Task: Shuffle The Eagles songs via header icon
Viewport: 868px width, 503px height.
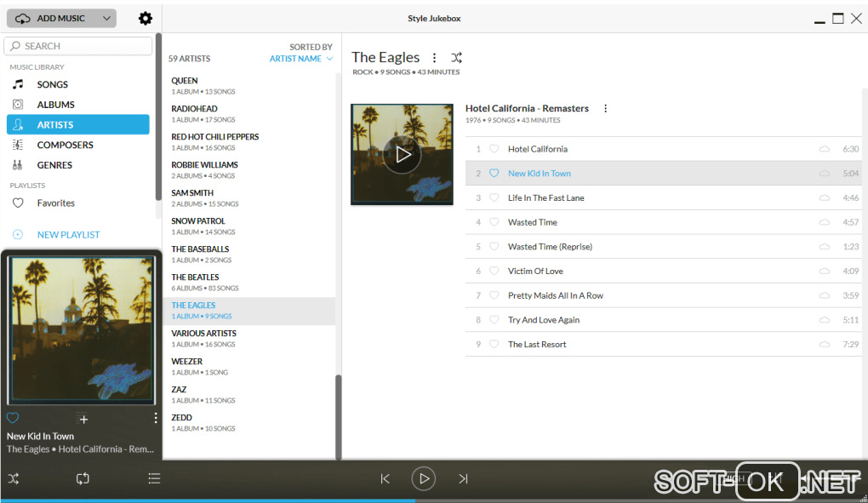Action: coord(456,58)
